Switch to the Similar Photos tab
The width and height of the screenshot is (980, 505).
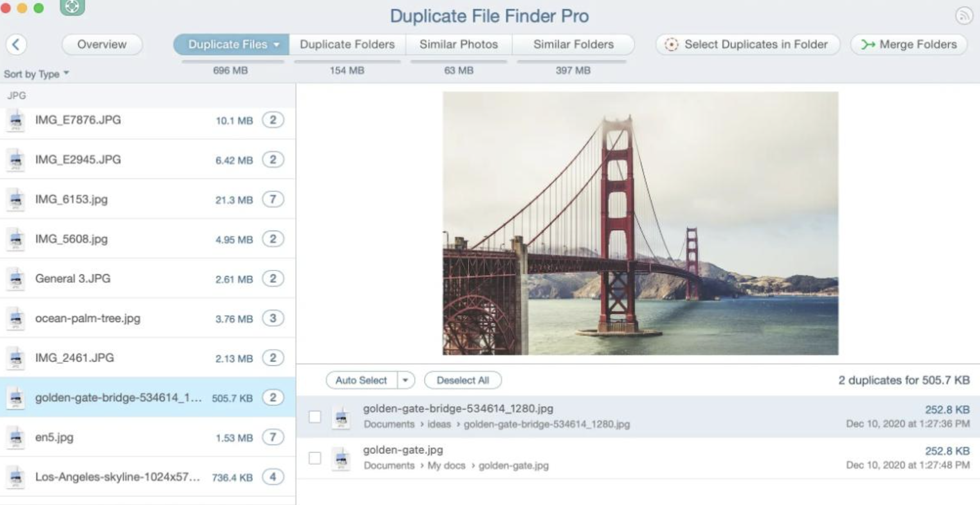coord(459,44)
